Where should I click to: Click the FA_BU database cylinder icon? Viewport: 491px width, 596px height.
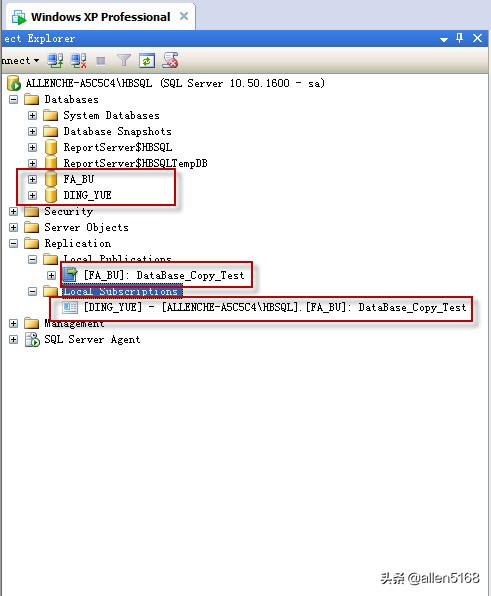point(51,179)
